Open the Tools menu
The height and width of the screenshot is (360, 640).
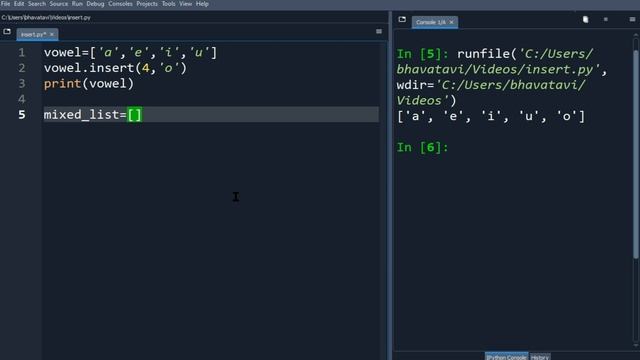tap(169, 4)
